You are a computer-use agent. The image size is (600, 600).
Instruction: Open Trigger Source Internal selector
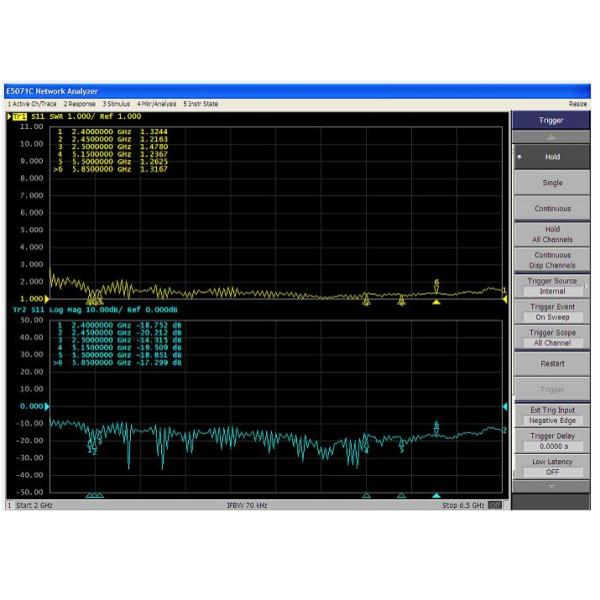tap(552, 286)
